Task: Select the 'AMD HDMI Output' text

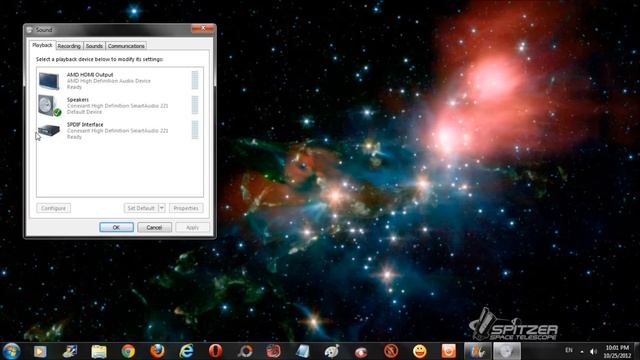Action: 90,75
